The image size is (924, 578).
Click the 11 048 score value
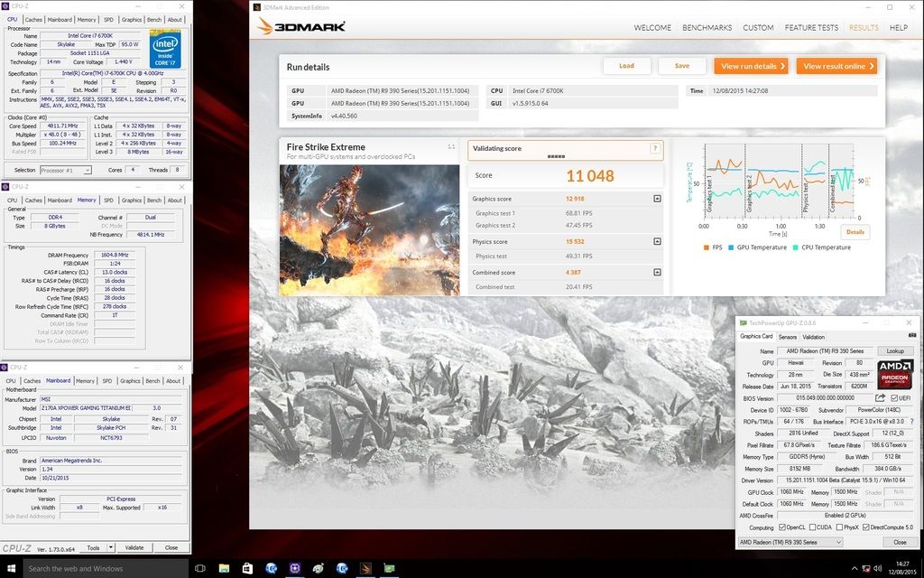590,176
